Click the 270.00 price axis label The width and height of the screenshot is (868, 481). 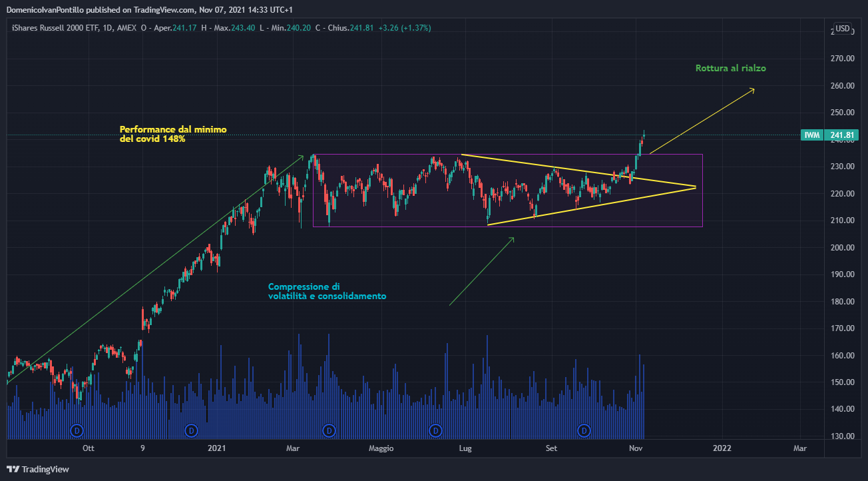click(x=841, y=59)
